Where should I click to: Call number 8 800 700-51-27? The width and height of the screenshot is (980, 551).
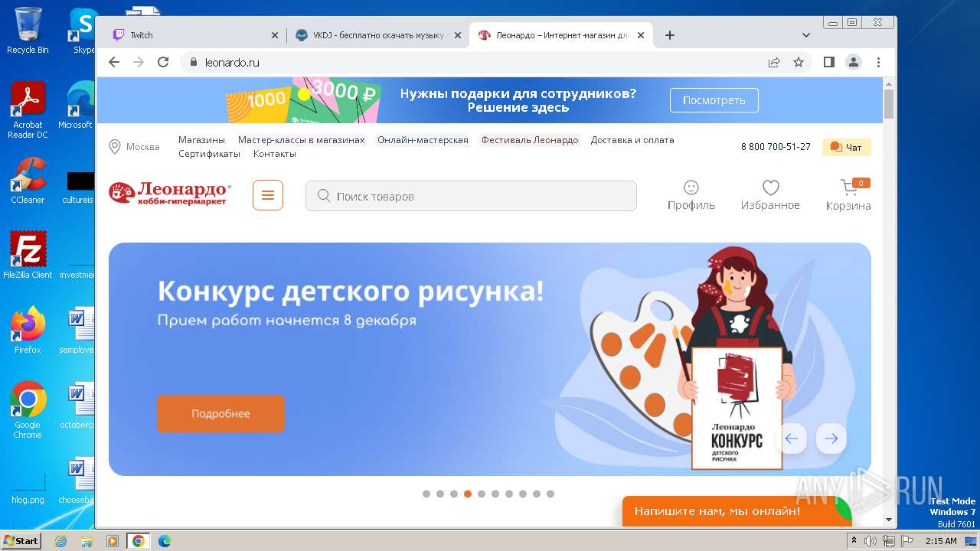[x=776, y=147]
